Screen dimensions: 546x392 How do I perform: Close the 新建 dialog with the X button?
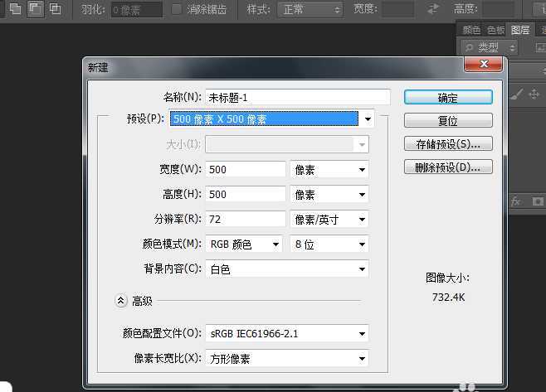point(481,65)
